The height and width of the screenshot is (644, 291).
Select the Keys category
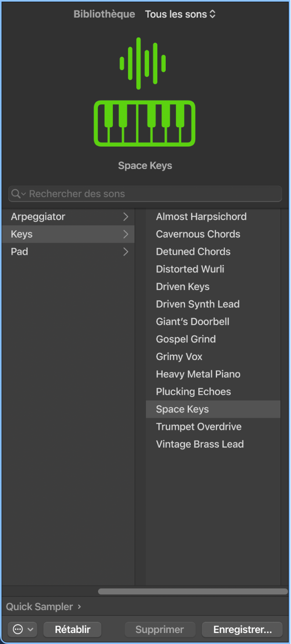[22, 234]
